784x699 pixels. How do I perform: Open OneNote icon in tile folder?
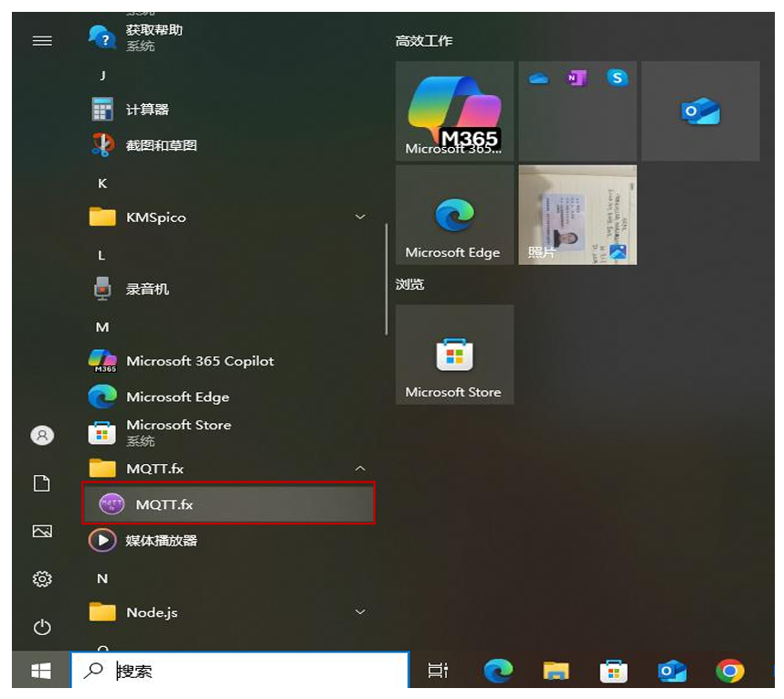[576, 78]
